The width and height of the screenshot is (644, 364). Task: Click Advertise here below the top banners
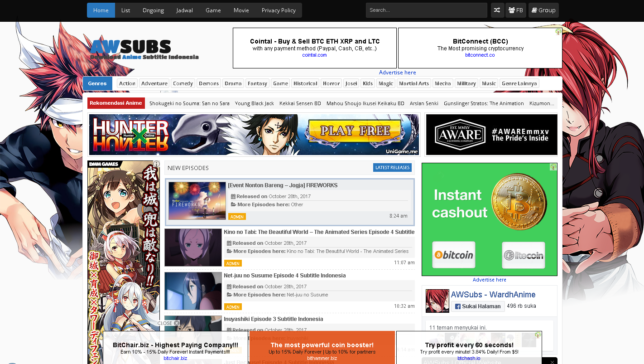pos(397,73)
